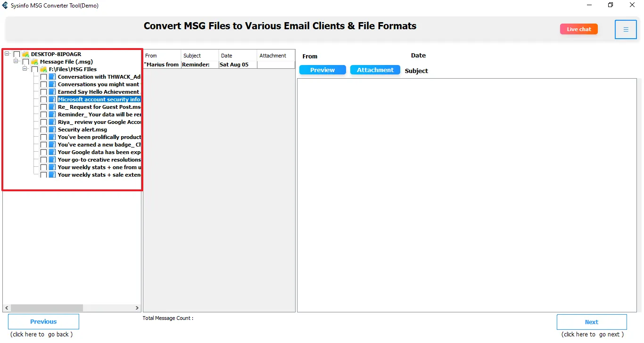Go to next step with Next button

tap(591, 322)
